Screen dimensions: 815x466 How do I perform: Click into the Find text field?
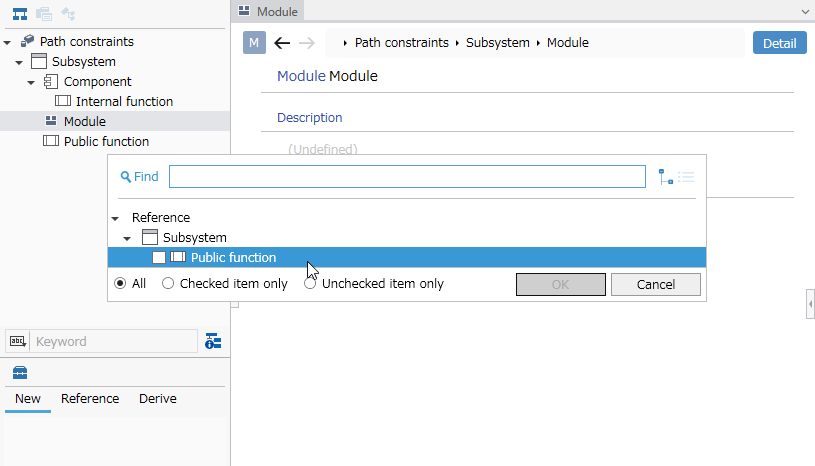click(407, 177)
